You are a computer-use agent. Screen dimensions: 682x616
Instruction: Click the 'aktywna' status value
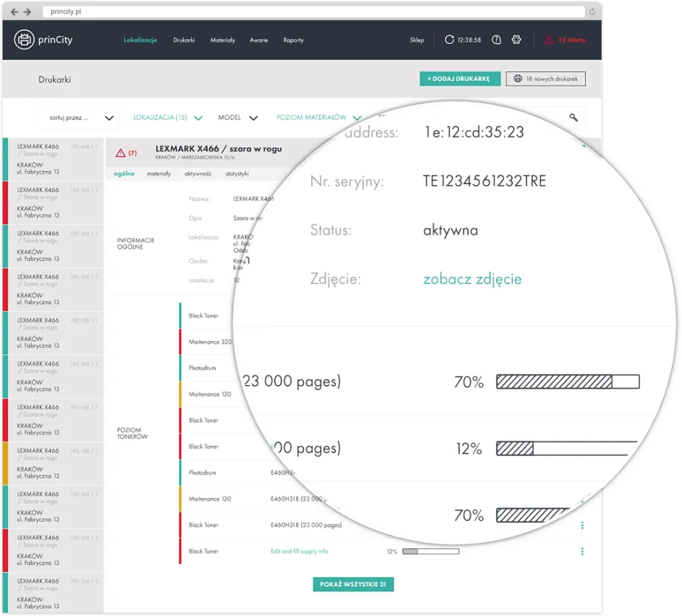click(450, 230)
